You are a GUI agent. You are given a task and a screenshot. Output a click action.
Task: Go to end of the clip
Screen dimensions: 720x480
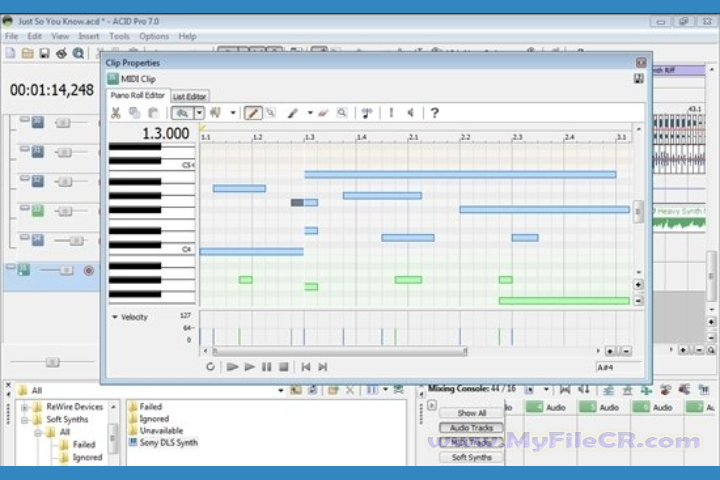point(323,367)
